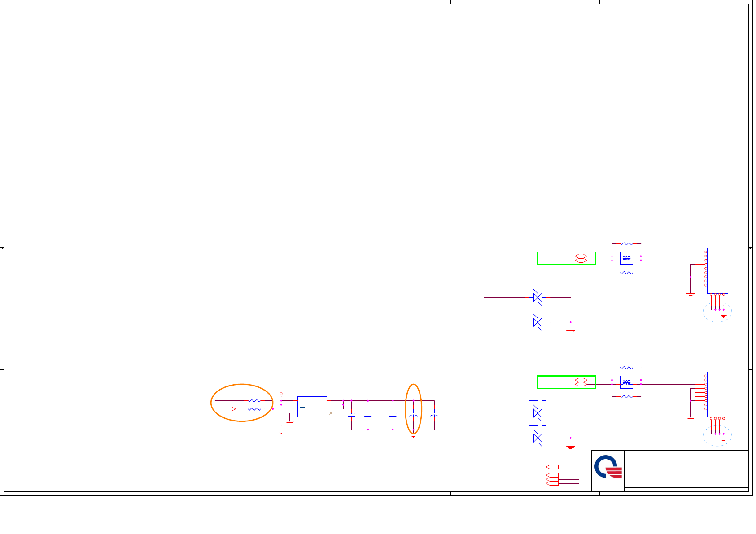Select the shield ground under the upper connector

723,315
